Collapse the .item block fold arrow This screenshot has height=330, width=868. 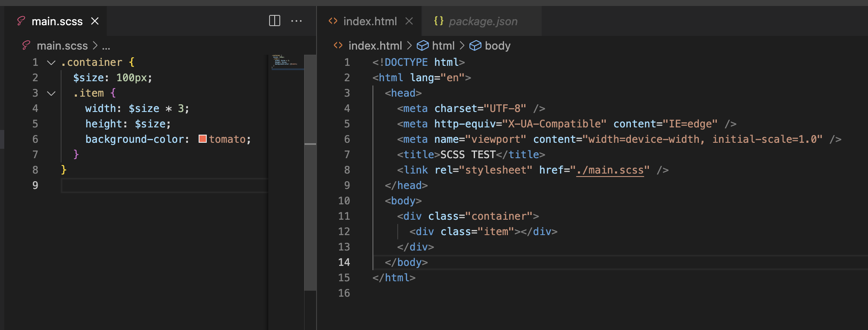coord(51,93)
